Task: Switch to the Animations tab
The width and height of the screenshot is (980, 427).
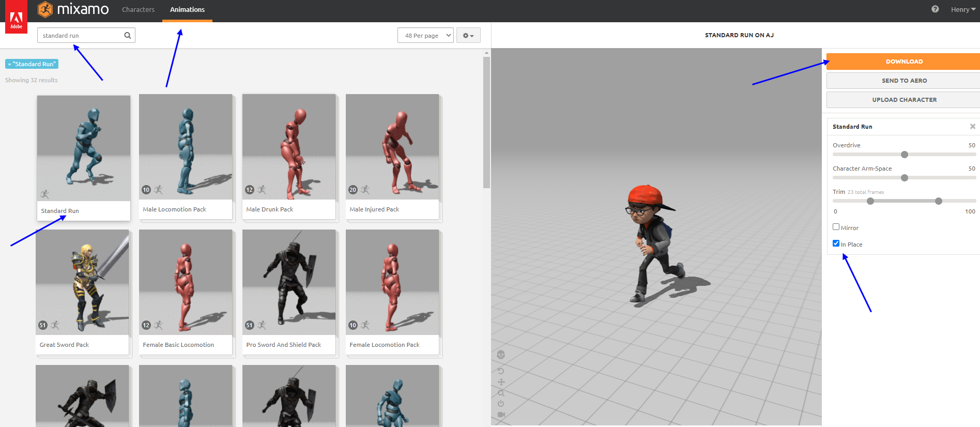Action: [187, 9]
